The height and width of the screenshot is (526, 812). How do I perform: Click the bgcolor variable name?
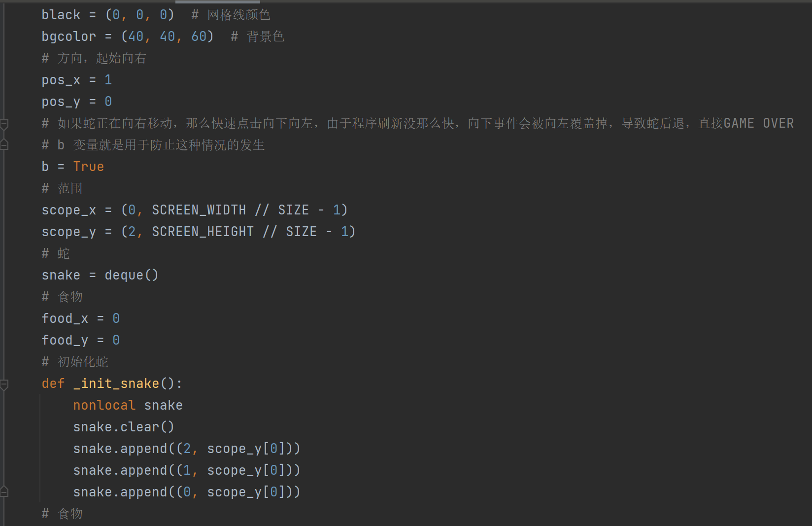pyautogui.click(x=68, y=36)
